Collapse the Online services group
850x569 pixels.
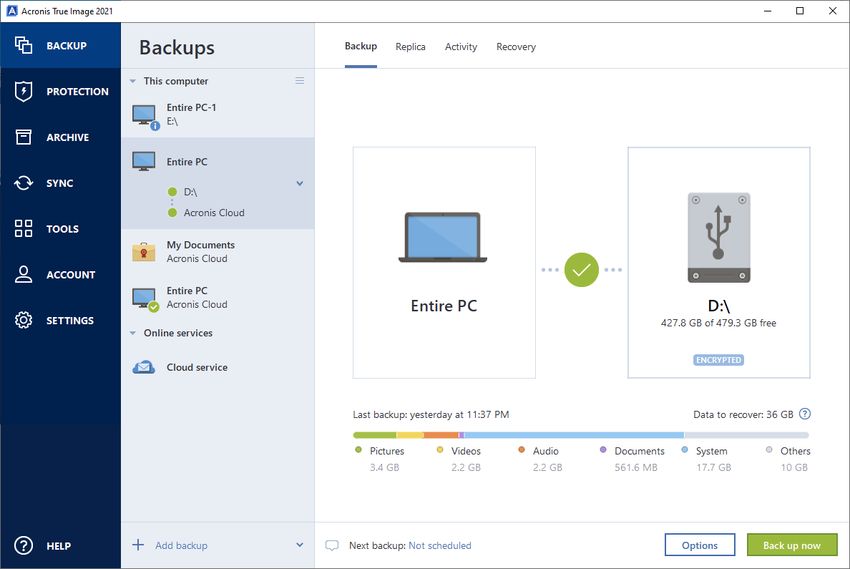tap(133, 333)
